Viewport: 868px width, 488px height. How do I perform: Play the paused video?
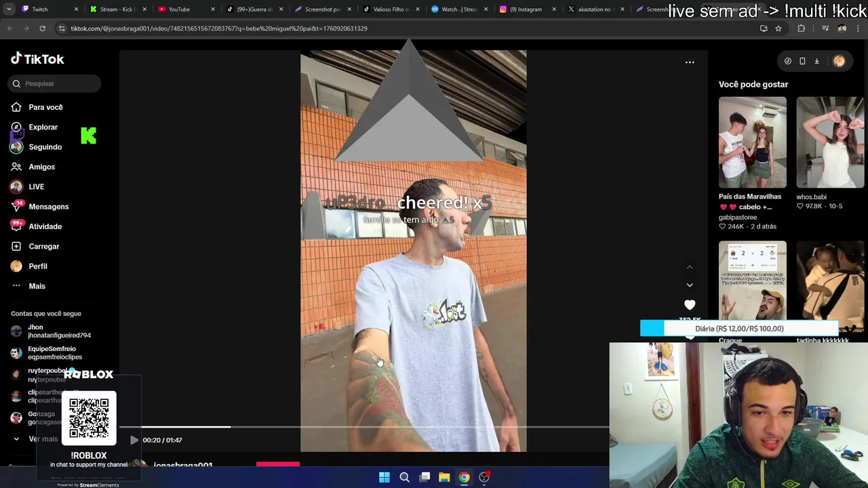tap(134, 440)
